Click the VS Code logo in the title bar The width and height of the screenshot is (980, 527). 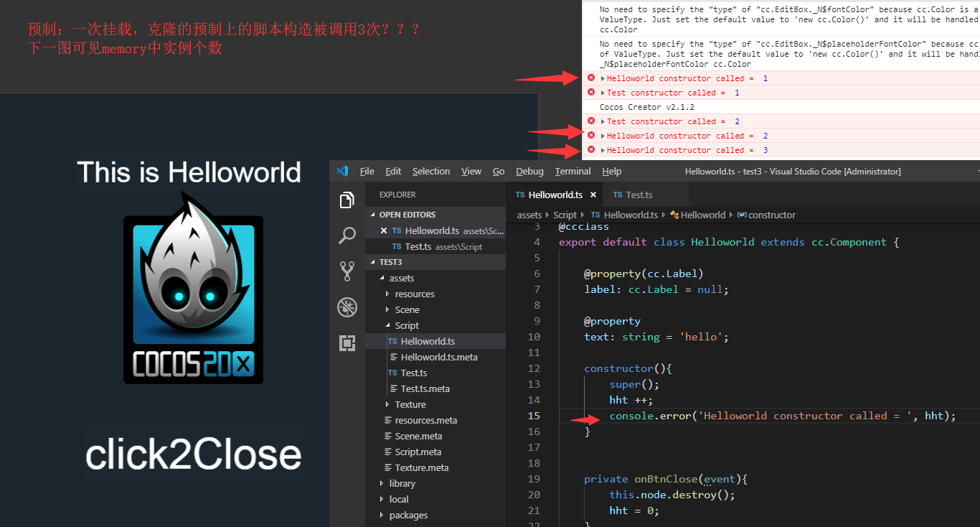click(342, 171)
